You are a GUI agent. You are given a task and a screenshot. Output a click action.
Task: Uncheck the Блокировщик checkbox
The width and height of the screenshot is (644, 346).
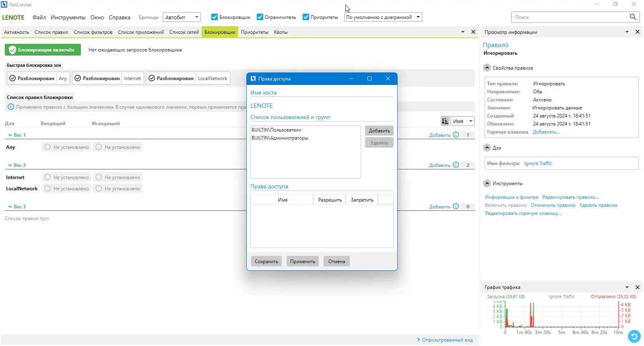(x=215, y=17)
